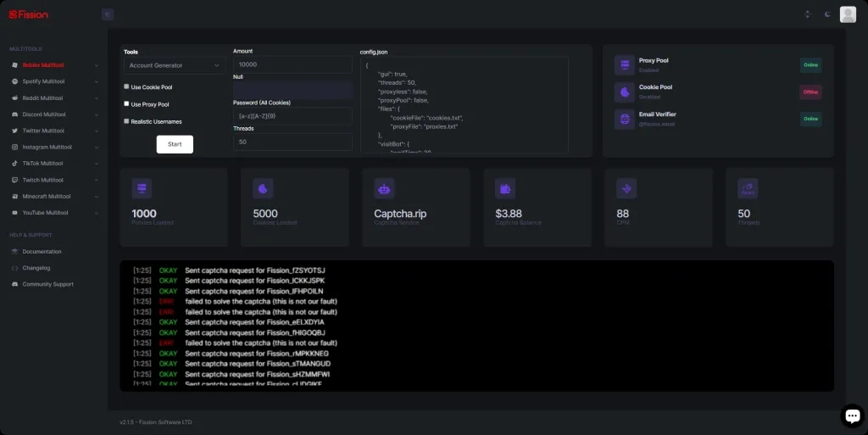The width and height of the screenshot is (868, 435).
Task: Click the Minecraft Multitool icon
Action: (15, 197)
